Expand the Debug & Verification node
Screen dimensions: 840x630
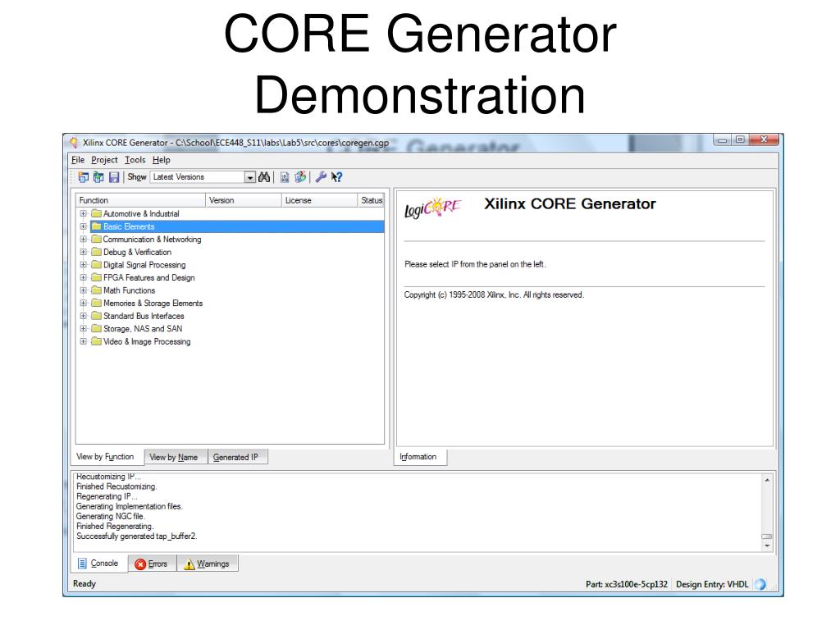click(83, 252)
